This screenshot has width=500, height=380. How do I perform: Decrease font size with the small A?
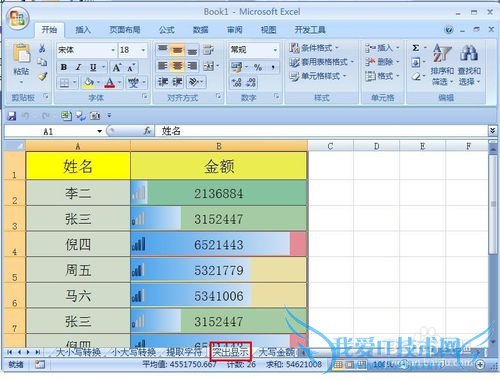[x=131, y=68]
